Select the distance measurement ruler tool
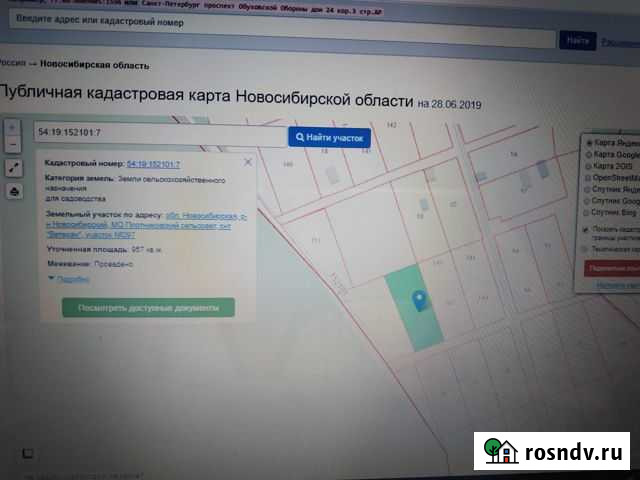This screenshot has height=480, width=640. pos(14,168)
